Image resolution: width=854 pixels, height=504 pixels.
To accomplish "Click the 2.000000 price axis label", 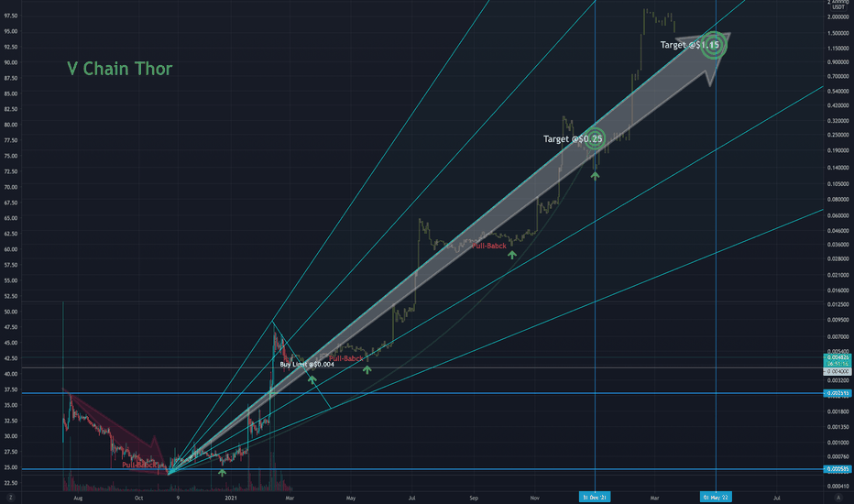I will pos(838,17).
